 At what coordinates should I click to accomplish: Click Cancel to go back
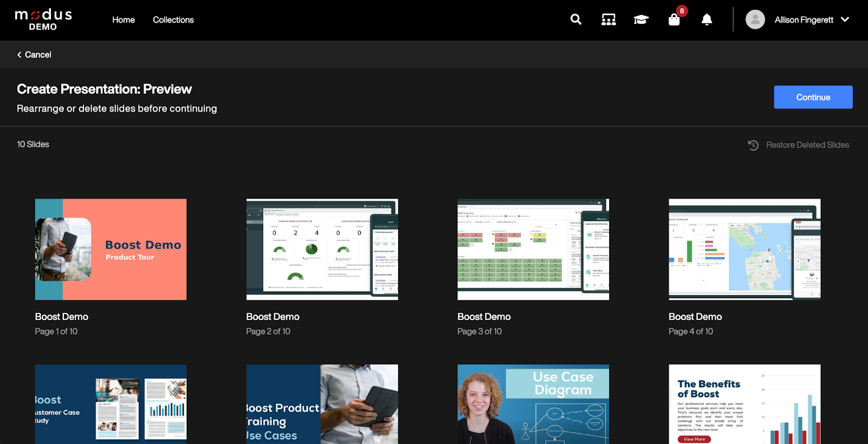pyautogui.click(x=34, y=55)
